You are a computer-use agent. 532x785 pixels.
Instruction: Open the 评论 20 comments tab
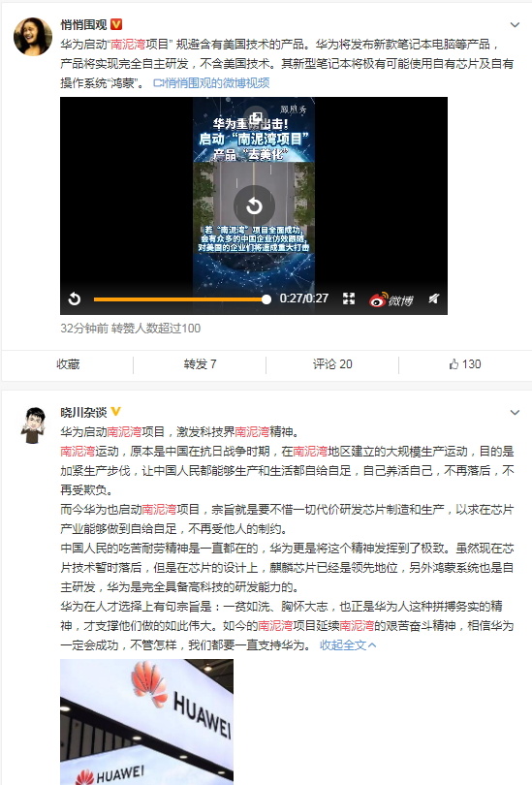click(332, 364)
